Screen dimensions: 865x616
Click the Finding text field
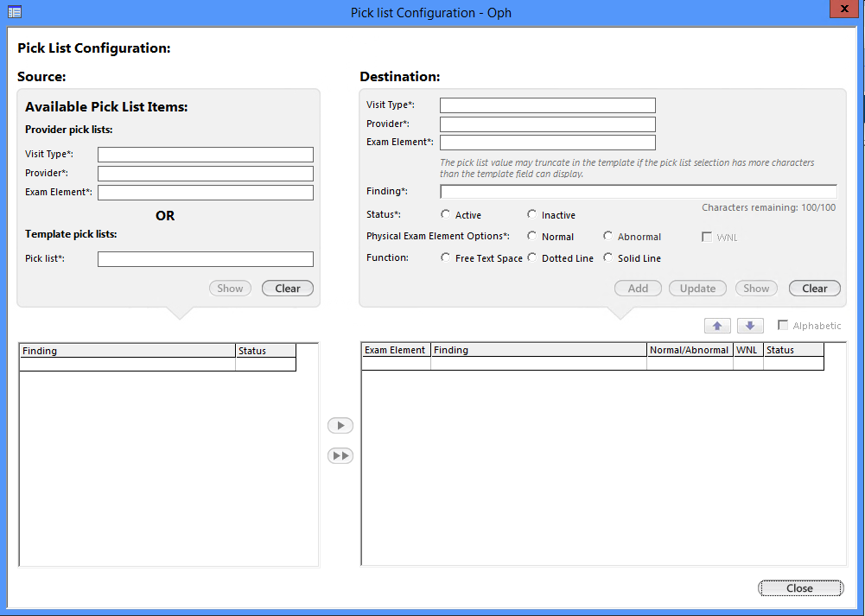pos(639,191)
